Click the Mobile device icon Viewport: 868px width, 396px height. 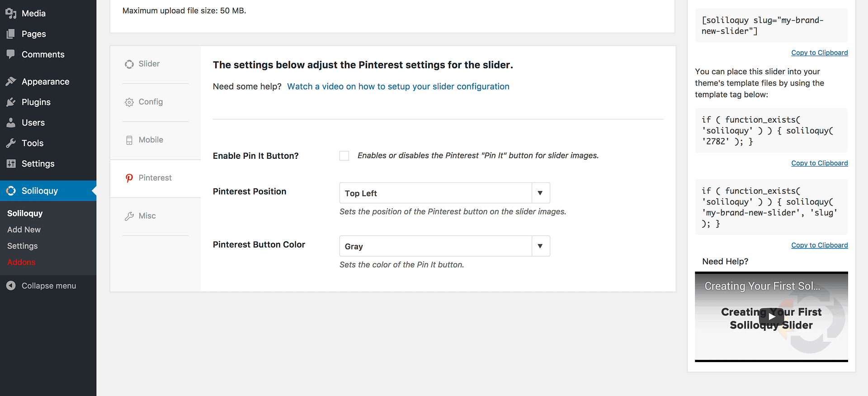tap(129, 140)
